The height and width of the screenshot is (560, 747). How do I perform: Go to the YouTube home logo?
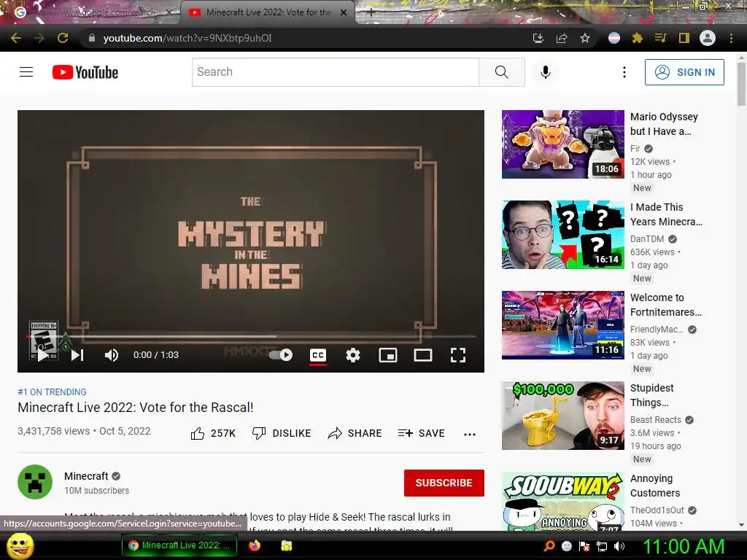(x=85, y=72)
